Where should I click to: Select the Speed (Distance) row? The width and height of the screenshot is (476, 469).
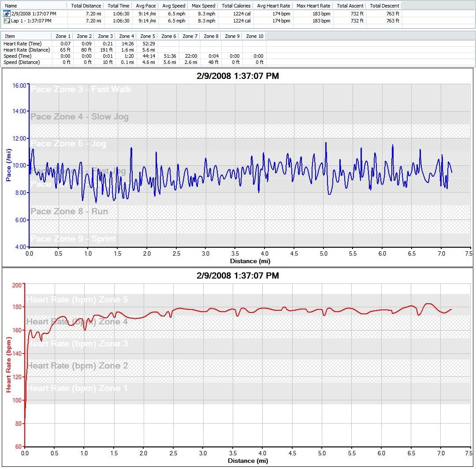click(21, 62)
